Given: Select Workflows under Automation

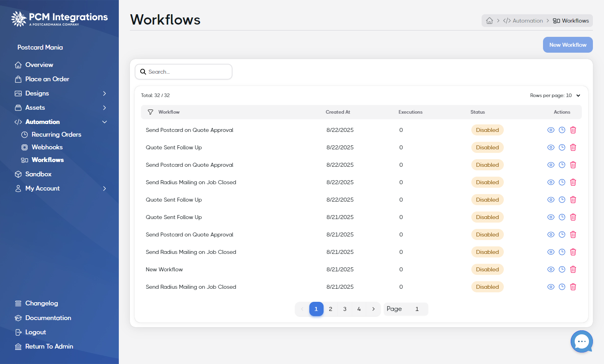Looking at the screenshot, I should (x=48, y=160).
